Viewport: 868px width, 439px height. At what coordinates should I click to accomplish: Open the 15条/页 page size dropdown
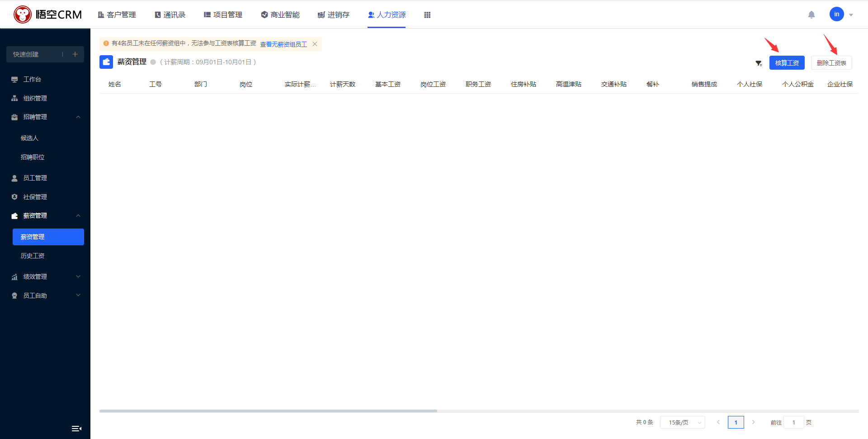683,422
